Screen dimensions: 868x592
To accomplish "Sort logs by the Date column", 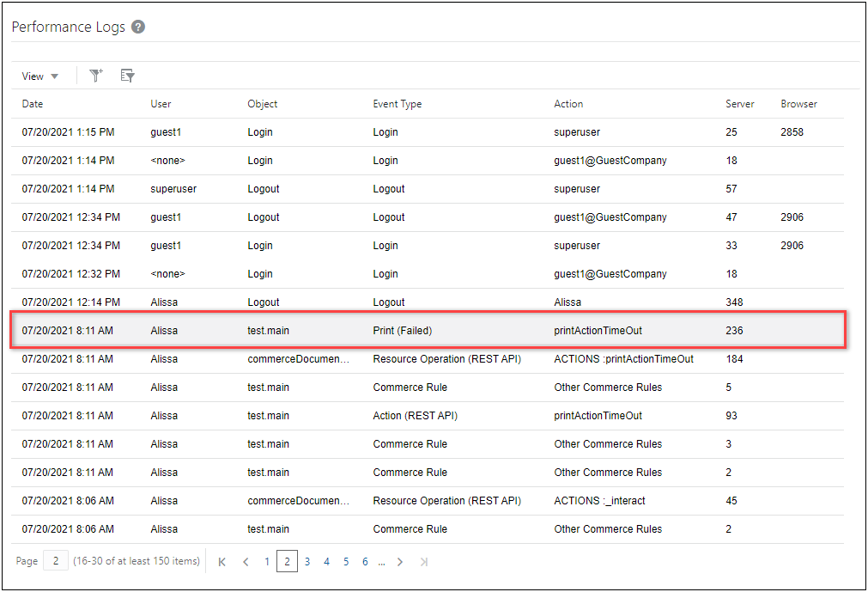I will (x=32, y=103).
